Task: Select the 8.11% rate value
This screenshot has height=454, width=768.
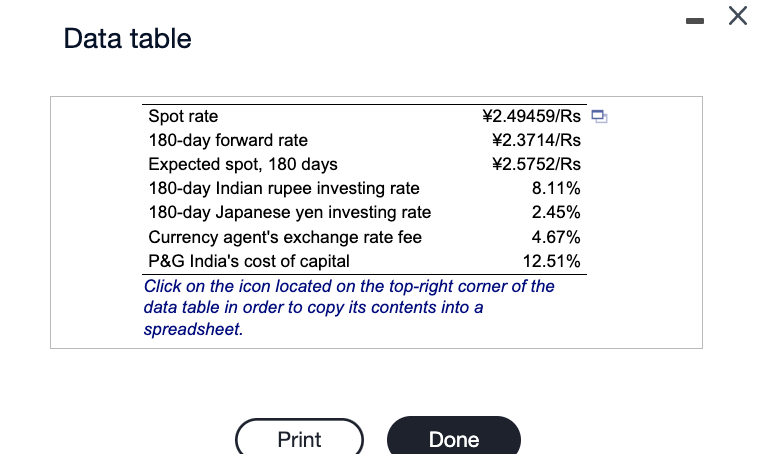Action: [x=557, y=188]
